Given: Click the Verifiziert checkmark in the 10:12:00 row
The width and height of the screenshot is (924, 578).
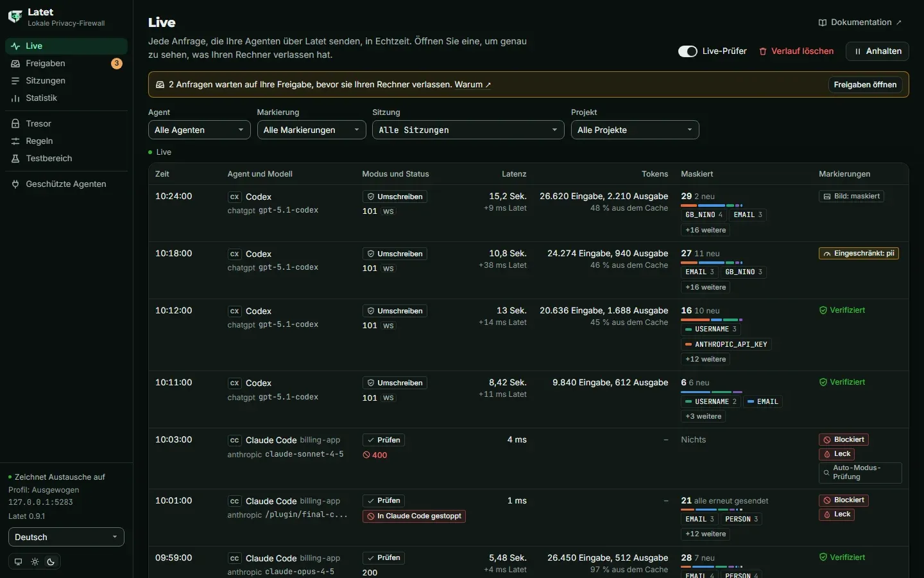Looking at the screenshot, I should 823,310.
